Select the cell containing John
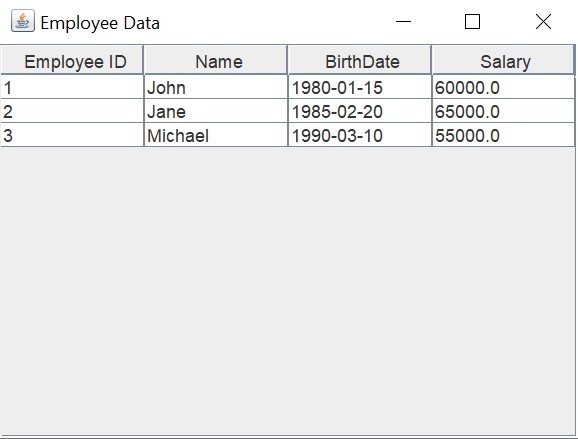The height and width of the screenshot is (439, 578). 216,87
